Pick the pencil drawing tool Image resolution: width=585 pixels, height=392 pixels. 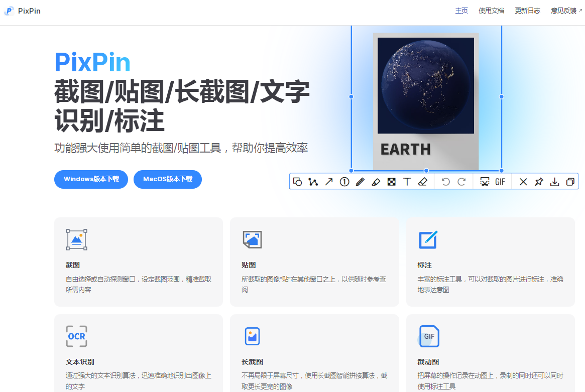(x=360, y=182)
